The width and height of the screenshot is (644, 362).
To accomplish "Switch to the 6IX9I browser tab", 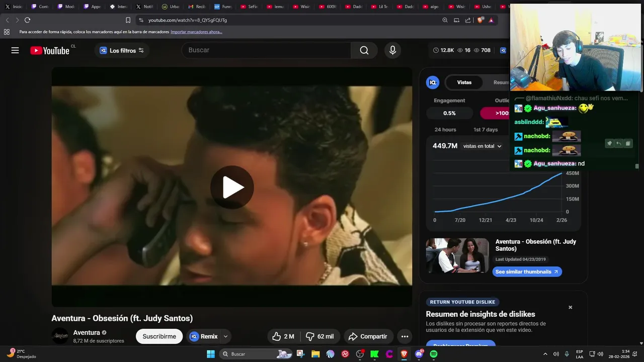I will click(x=328, y=7).
